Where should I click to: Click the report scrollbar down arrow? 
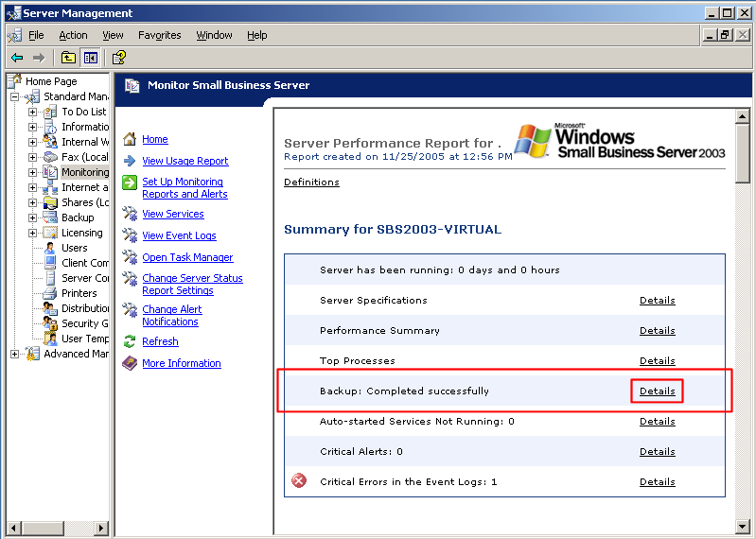tap(743, 527)
